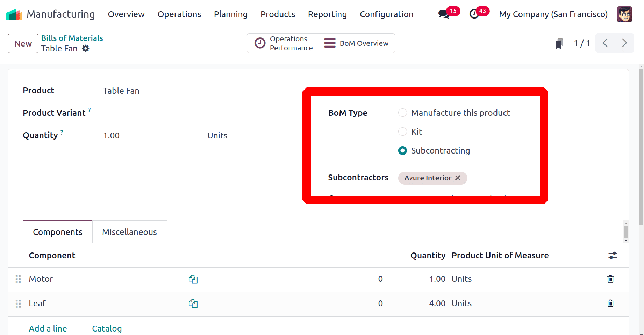
Task: Remove the Azure Interior subcontractor tag
Action: (x=458, y=178)
